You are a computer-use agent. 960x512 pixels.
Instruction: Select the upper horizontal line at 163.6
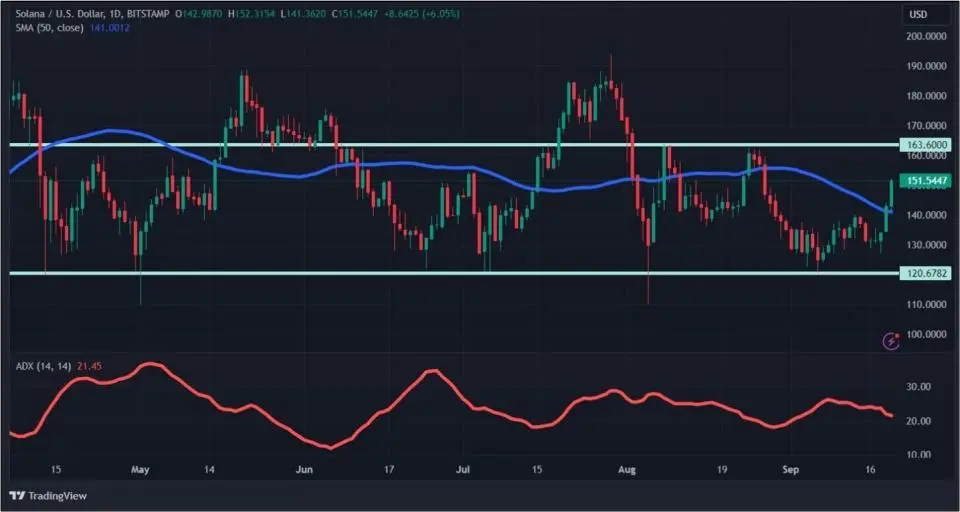click(450, 144)
